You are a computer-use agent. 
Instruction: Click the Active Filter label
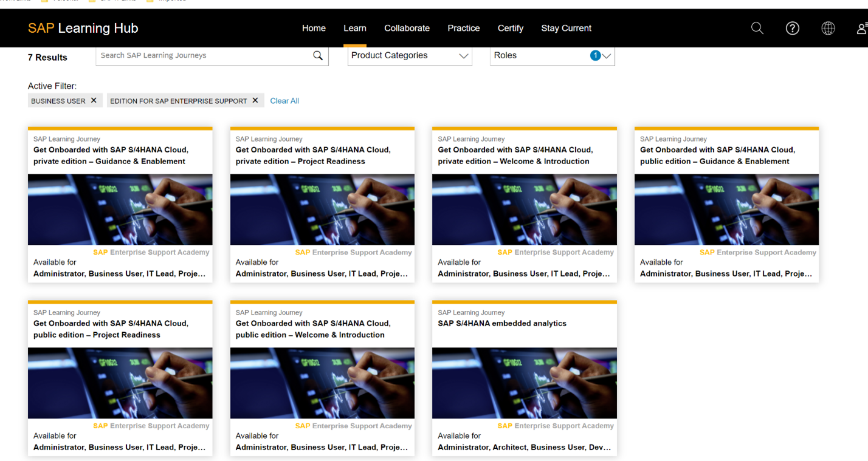tap(52, 86)
